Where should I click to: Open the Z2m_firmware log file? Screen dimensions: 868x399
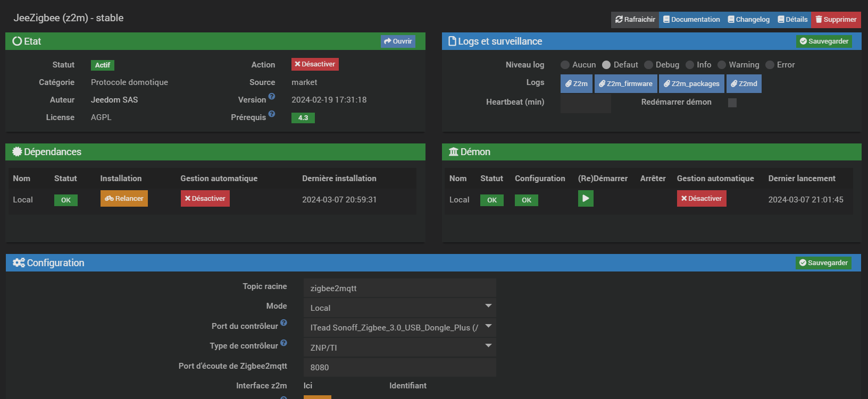[x=625, y=84]
